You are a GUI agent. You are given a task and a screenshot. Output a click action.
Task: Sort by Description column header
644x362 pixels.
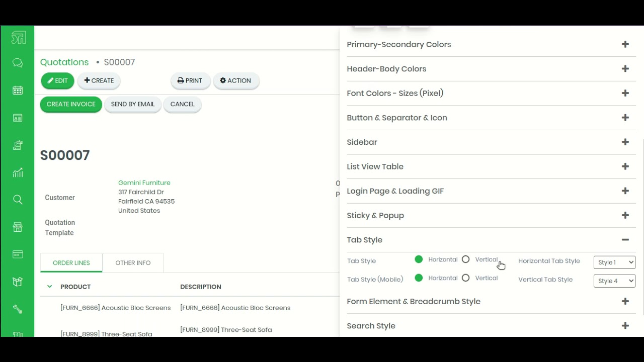201,287
